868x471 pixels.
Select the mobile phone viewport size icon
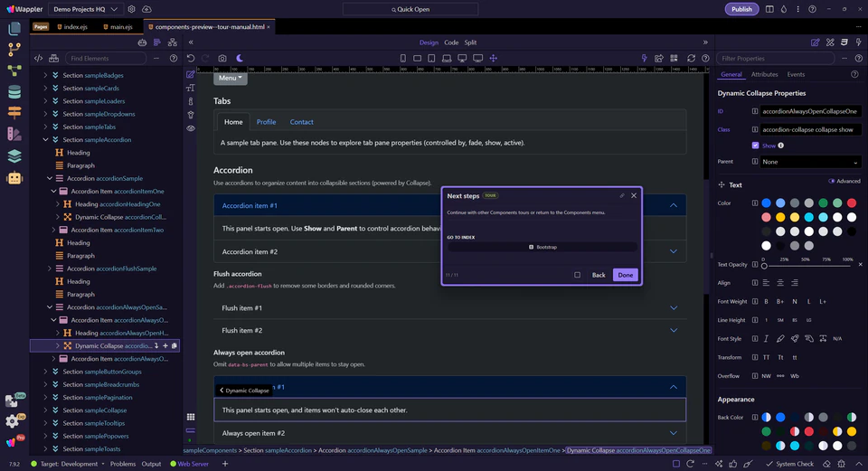[403, 58]
